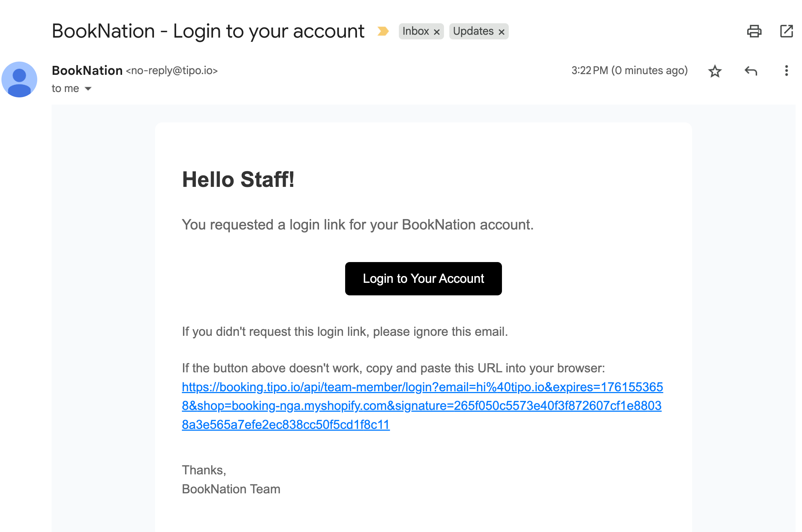Click the Inbox label chip
Viewport: 802px width, 532px height.
pos(415,31)
